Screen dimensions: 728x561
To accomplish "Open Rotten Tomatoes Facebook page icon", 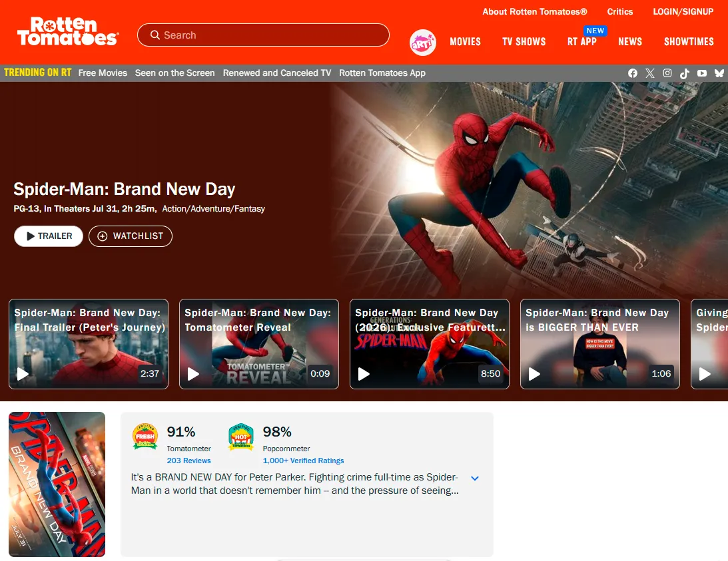I will [632, 73].
